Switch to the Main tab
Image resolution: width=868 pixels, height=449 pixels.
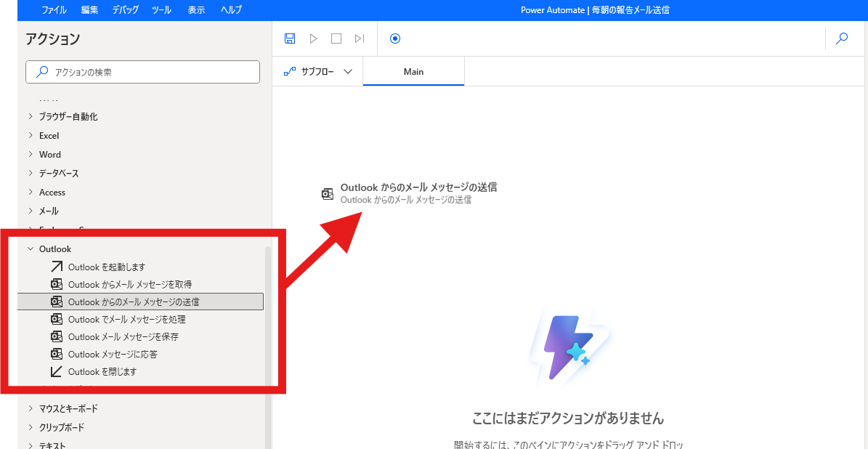tap(413, 72)
